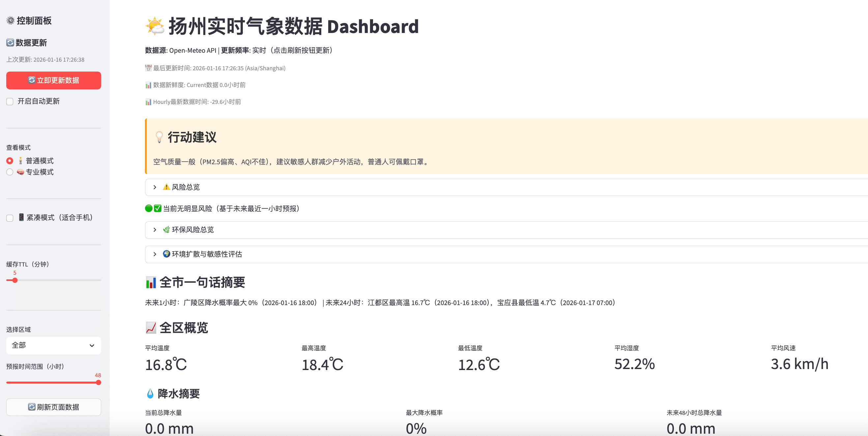Click the 立即更新数据 button
Viewport: 868px width, 436px height.
53,80
